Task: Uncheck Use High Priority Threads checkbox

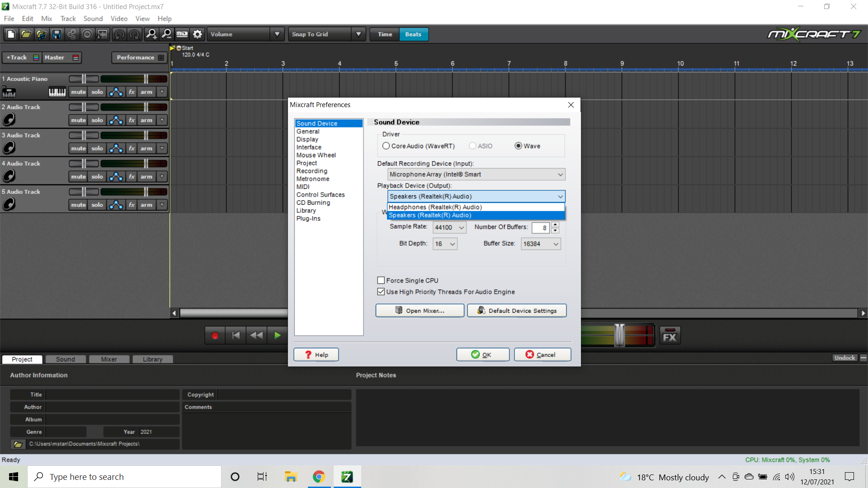Action: pyautogui.click(x=381, y=292)
